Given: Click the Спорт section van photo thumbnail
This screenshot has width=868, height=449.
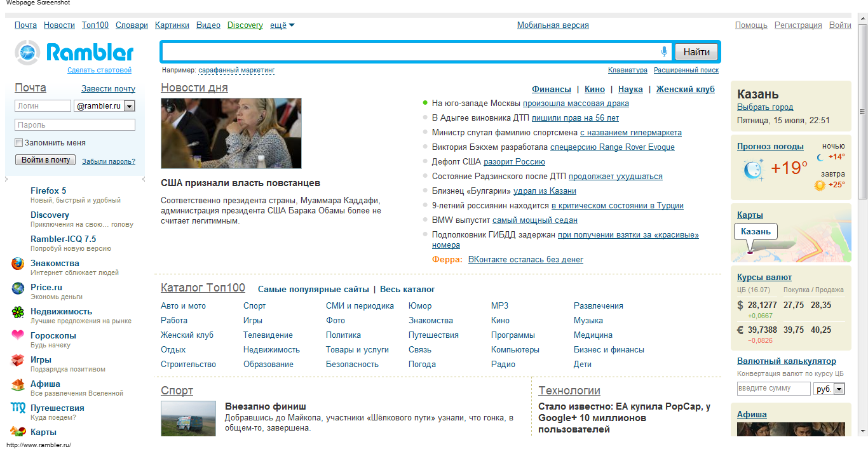Looking at the screenshot, I should pyautogui.click(x=189, y=419).
